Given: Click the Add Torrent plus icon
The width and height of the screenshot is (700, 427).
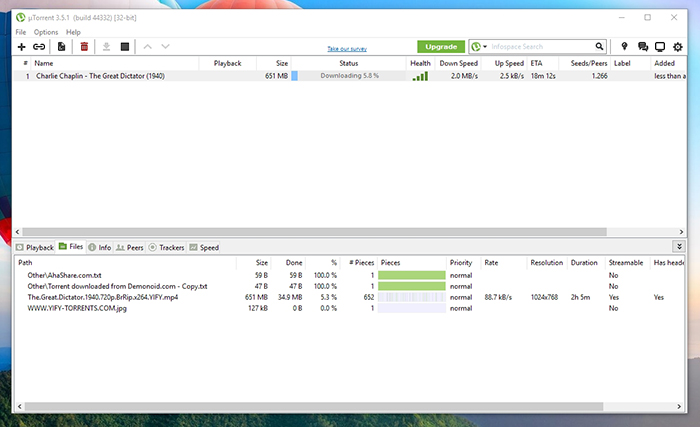Looking at the screenshot, I should tap(21, 46).
